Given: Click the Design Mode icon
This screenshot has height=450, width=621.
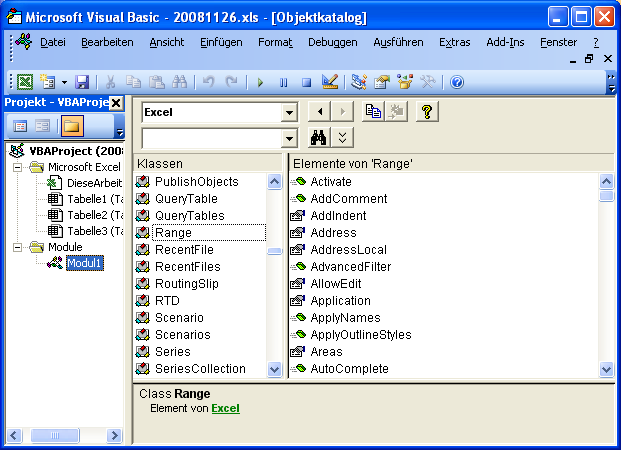Looking at the screenshot, I should tap(331, 82).
